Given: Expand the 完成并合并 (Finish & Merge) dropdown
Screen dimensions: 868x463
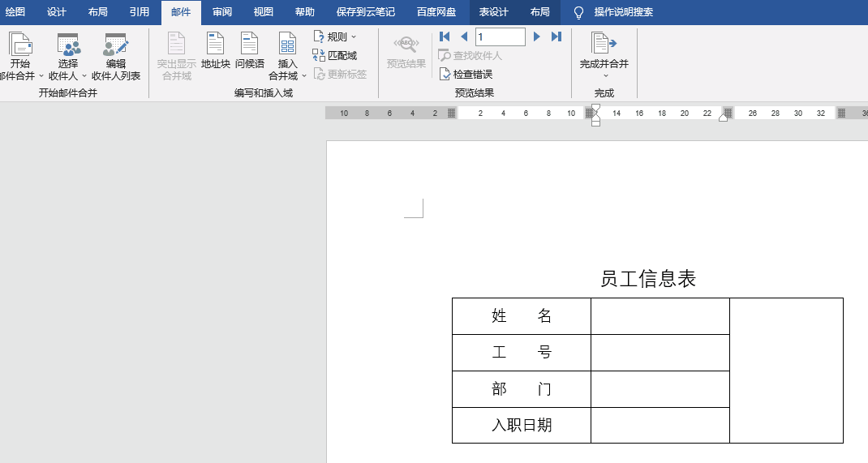Looking at the screenshot, I should tap(604, 75).
